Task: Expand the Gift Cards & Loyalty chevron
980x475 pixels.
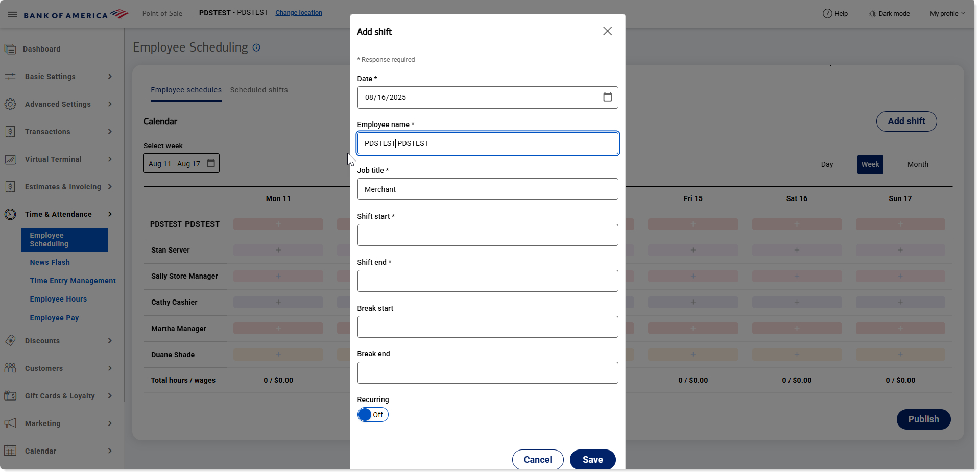Action: point(110,396)
